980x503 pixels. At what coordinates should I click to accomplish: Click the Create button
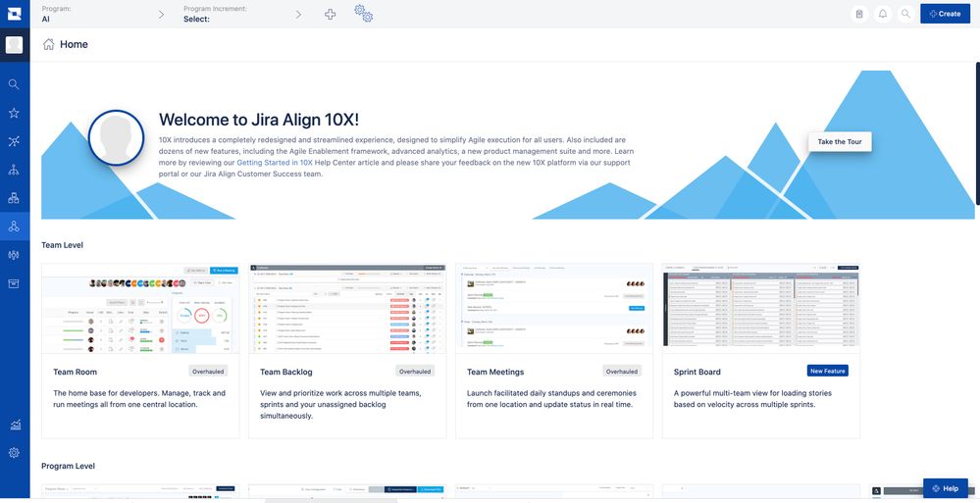[x=945, y=13]
